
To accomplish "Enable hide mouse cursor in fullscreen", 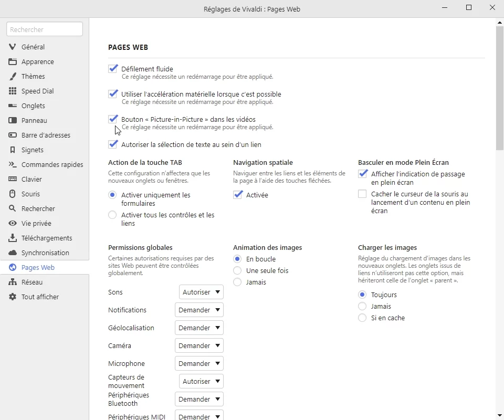I will (x=362, y=194).
